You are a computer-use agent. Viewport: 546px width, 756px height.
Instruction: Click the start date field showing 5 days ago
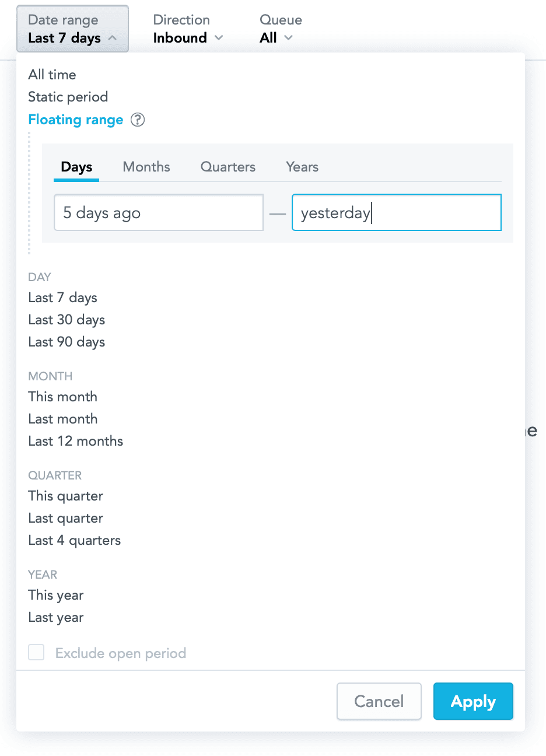click(x=158, y=212)
